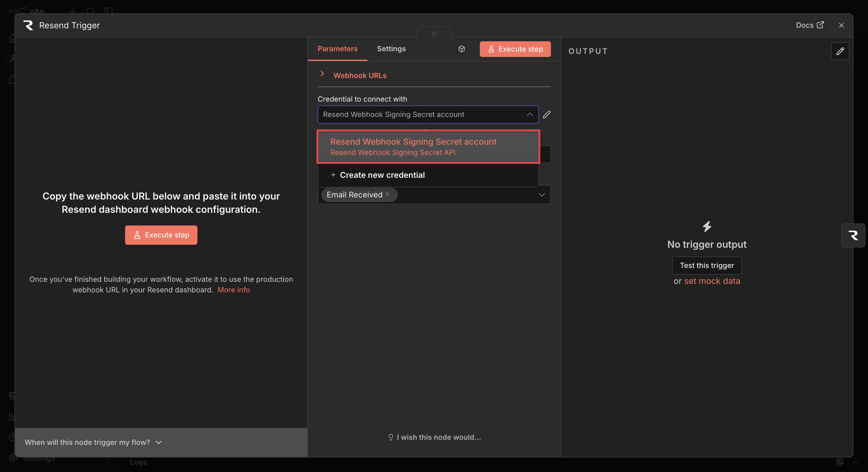
Task: Switch to the Settings tab
Action: coord(391,49)
